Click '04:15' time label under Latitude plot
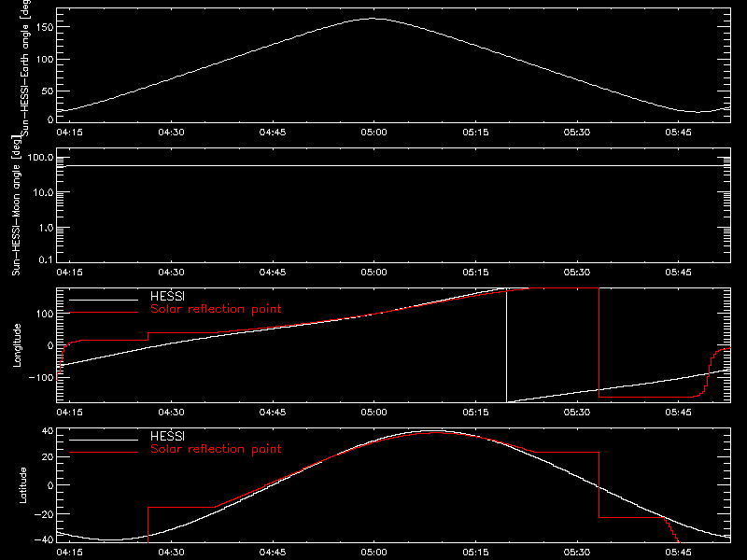 (69, 553)
